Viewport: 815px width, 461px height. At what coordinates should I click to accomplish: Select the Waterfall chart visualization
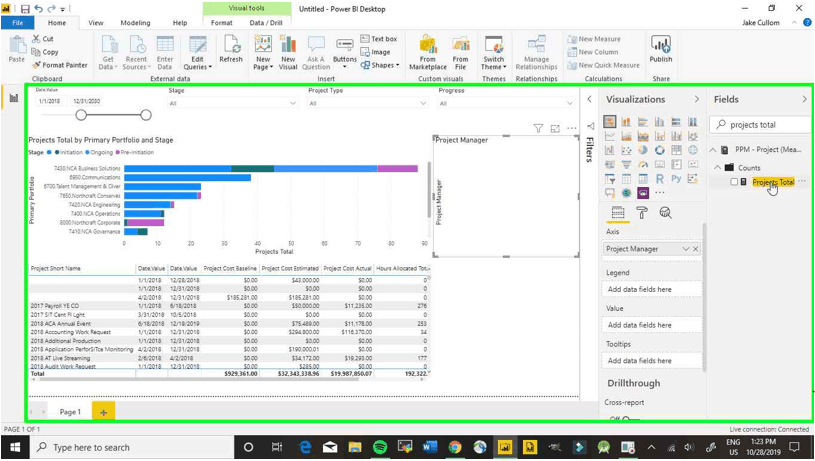click(610, 150)
